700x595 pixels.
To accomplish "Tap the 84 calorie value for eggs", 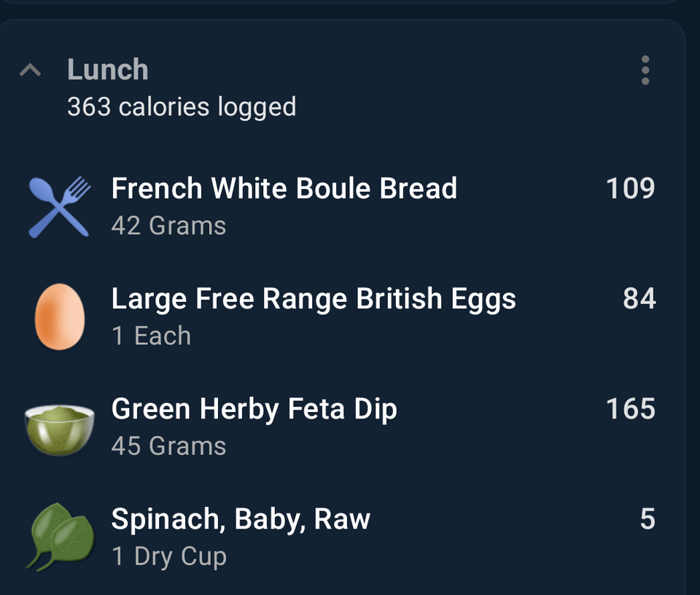I will pyautogui.click(x=639, y=298).
